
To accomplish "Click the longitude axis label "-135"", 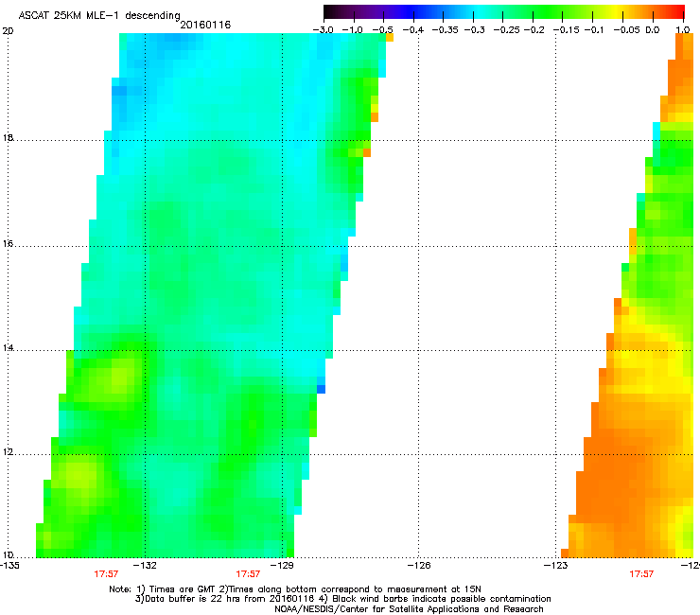I will 9,566.
